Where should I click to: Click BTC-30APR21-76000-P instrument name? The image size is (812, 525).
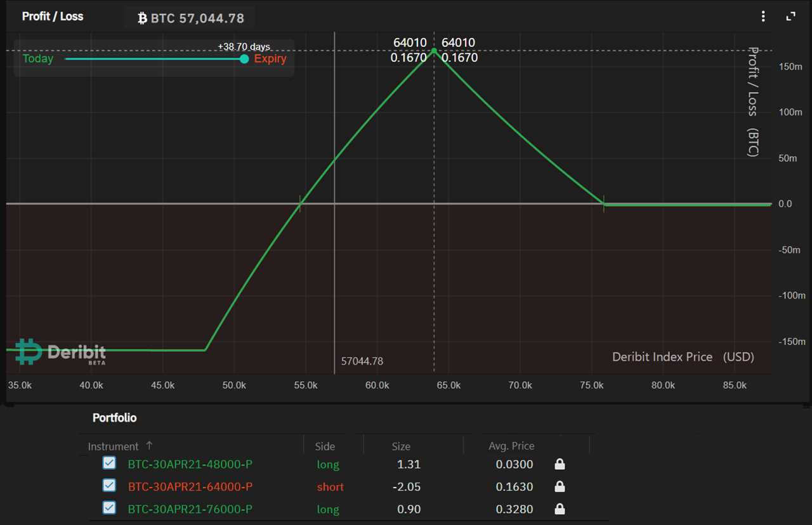(x=190, y=509)
